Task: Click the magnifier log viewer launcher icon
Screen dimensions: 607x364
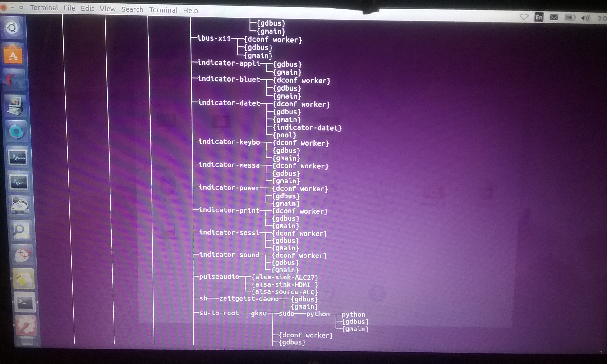Action: pos(21,230)
